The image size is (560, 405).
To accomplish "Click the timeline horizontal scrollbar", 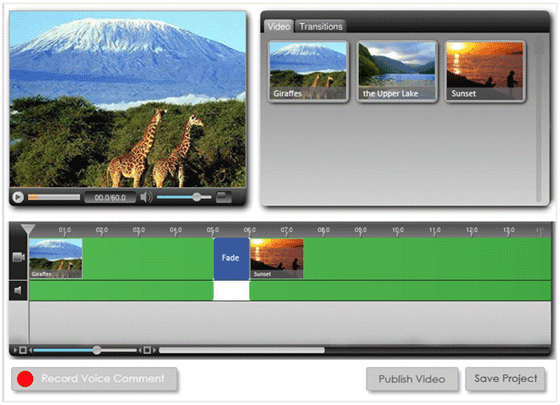I will point(242,350).
